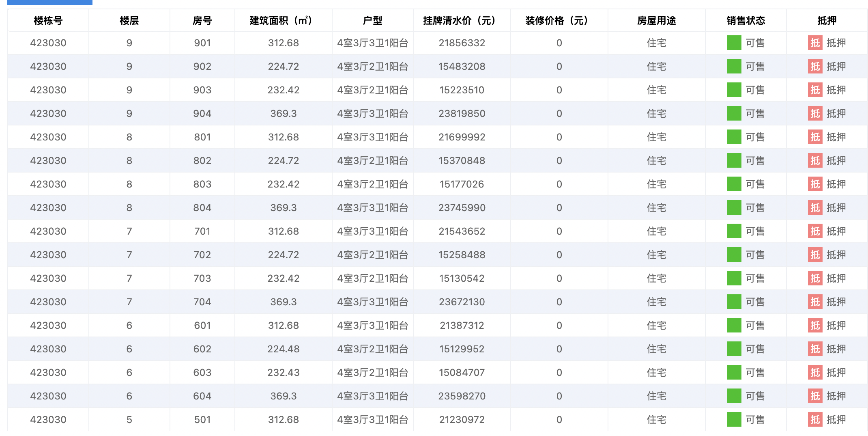Click the 楼层 column header
This screenshot has height=436, width=868.
129,21
